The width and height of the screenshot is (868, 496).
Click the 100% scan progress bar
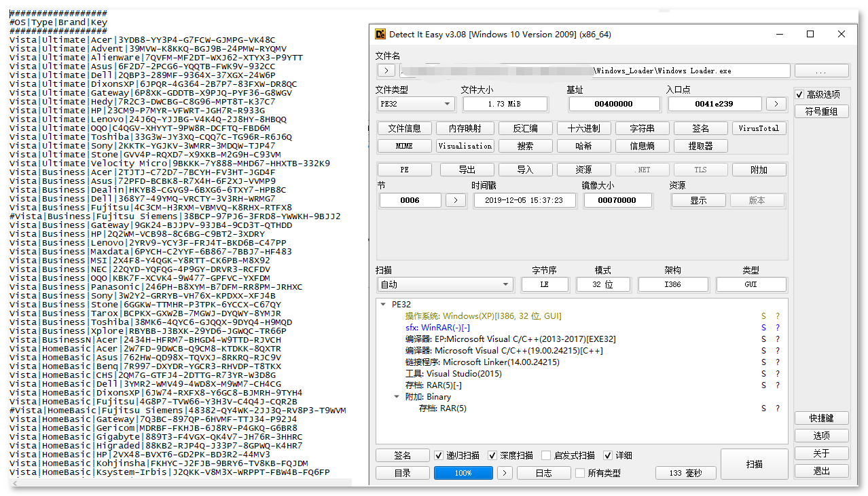point(463,473)
